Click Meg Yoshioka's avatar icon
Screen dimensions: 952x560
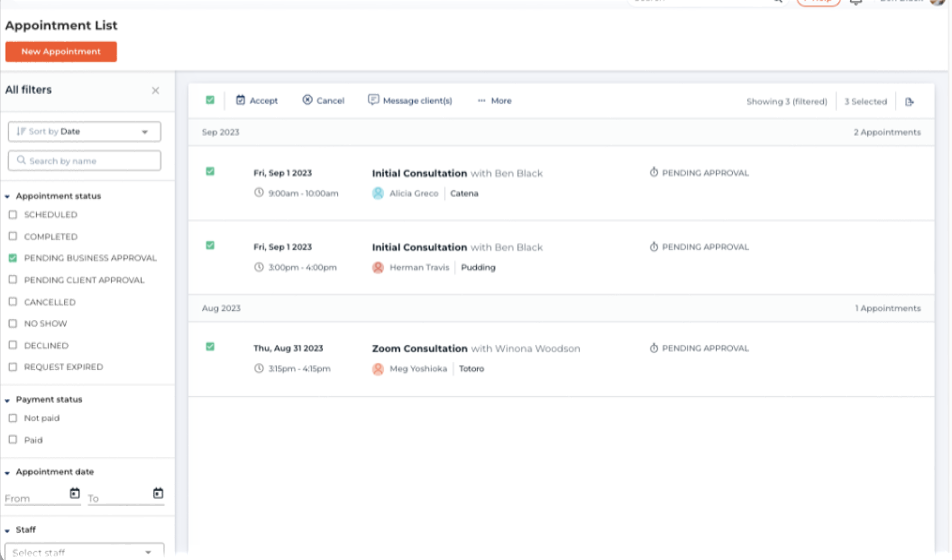[x=378, y=369]
